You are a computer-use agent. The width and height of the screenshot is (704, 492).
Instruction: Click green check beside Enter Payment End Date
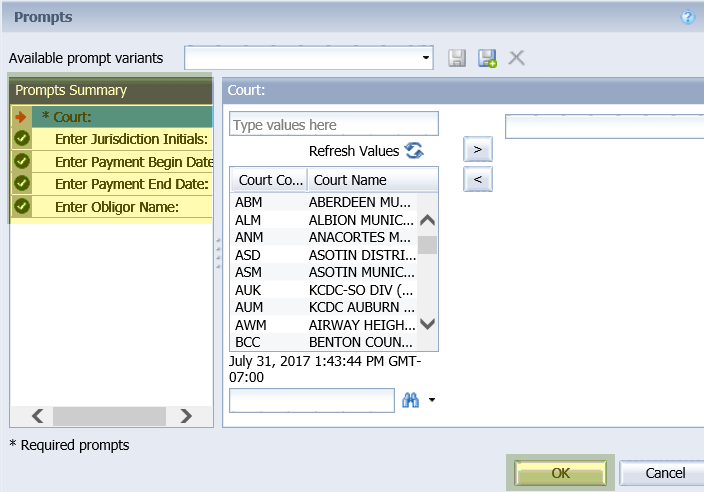point(22,183)
